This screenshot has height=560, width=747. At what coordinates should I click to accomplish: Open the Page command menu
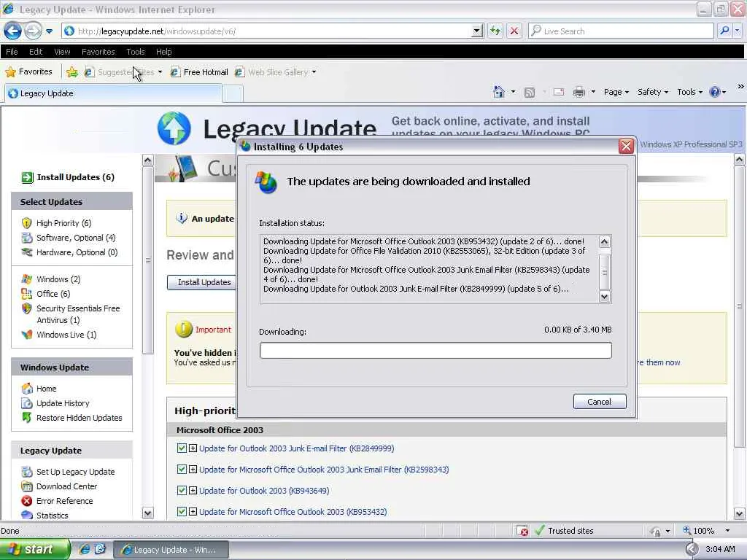[616, 92]
